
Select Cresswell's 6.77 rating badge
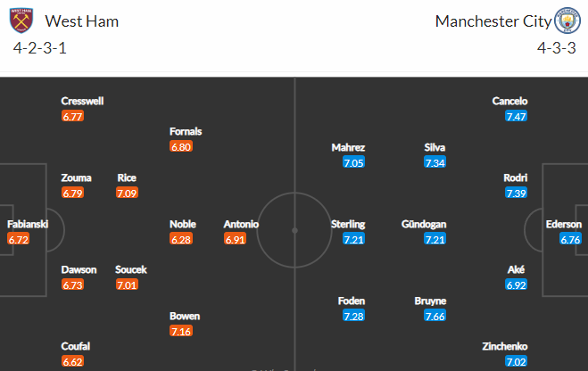point(73,116)
